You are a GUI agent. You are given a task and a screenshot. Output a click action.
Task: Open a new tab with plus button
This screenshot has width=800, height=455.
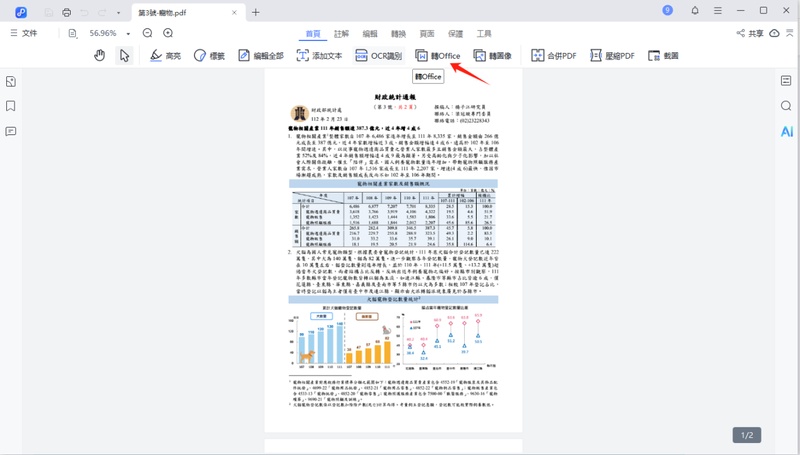point(256,12)
